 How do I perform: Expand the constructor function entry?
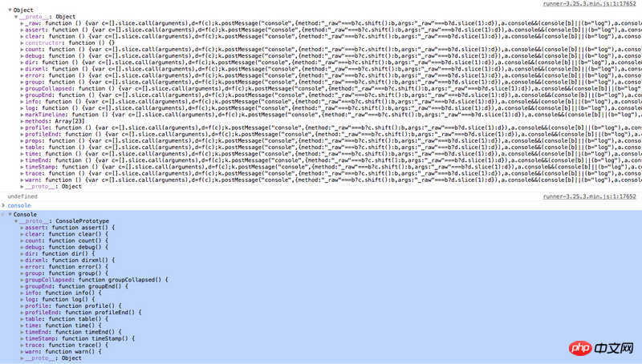tap(22, 42)
